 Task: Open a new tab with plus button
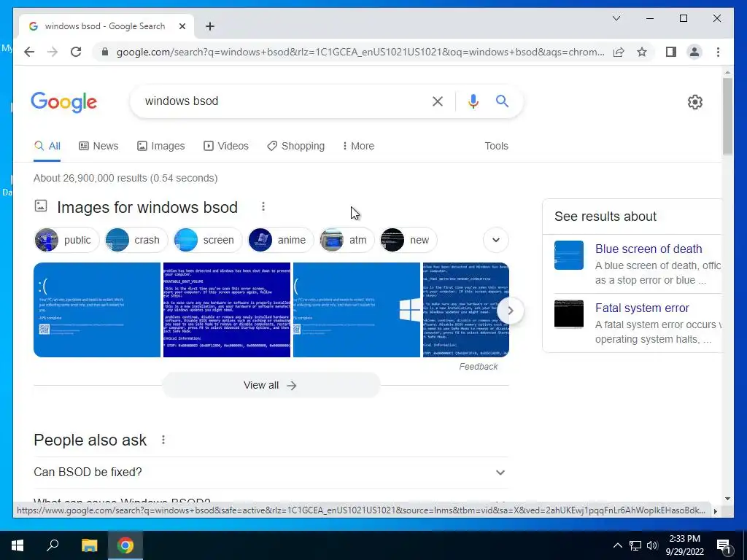(x=209, y=26)
